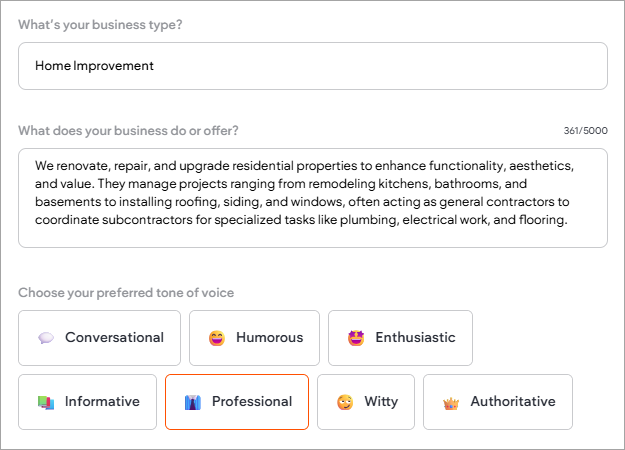Screen dimensions: 625x450
Task: Select the Authoritative tone label
Action: [x=512, y=402]
